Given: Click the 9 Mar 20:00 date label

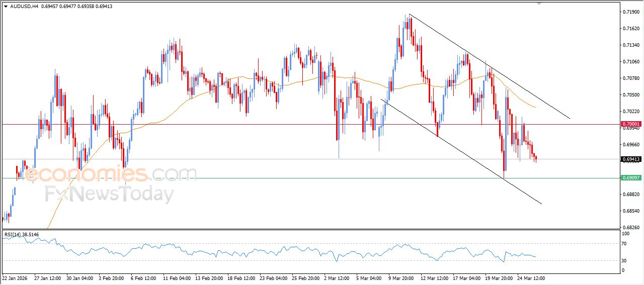Looking at the screenshot, I should pyautogui.click(x=402, y=277).
